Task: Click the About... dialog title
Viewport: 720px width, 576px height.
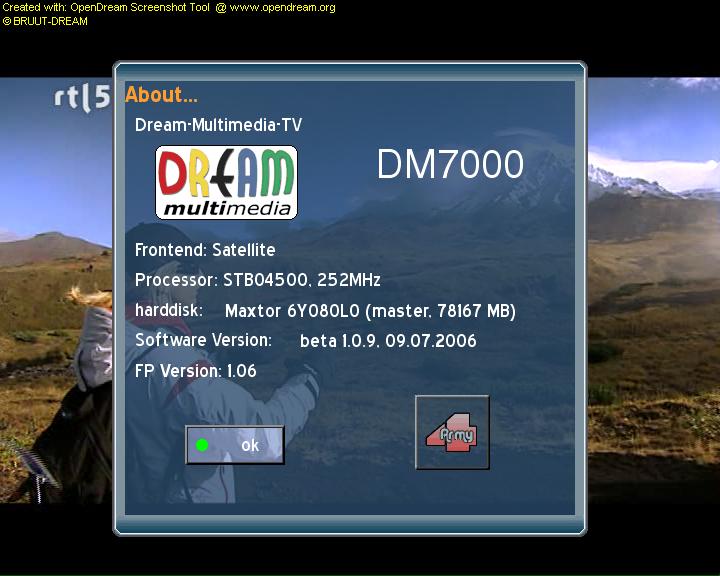Action: [x=161, y=95]
